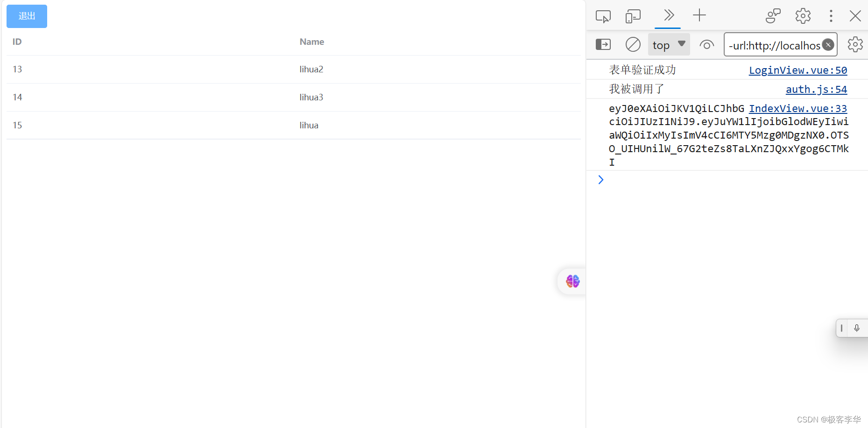Open the top JavaScript context dropdown
Viewport: 868px width, 428px height.
click(669, 45)
